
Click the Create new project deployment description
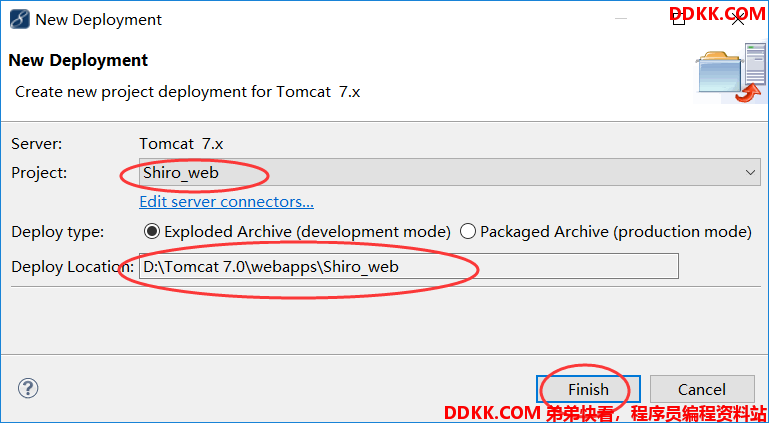coord(188,92)
